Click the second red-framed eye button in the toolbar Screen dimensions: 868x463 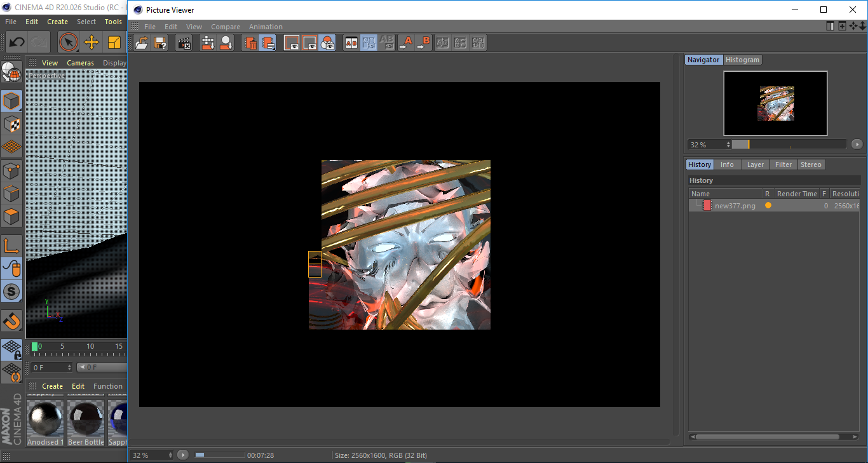[x=309, y=43]
